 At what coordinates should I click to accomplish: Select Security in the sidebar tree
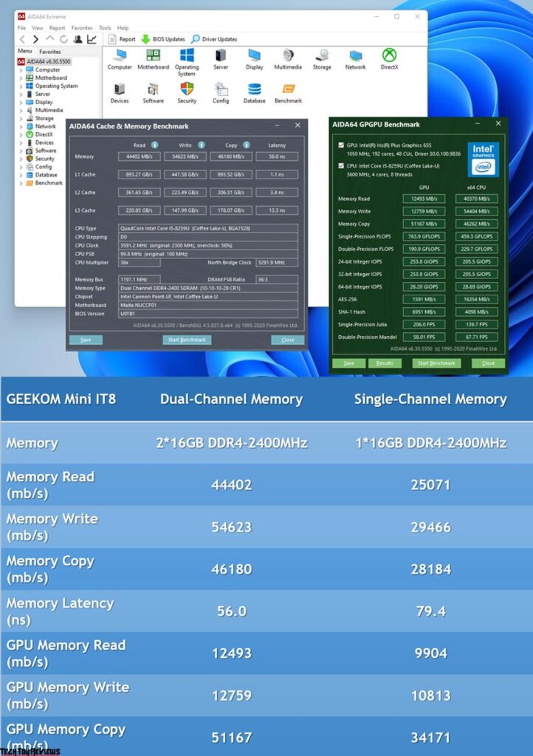coord(41,159)
